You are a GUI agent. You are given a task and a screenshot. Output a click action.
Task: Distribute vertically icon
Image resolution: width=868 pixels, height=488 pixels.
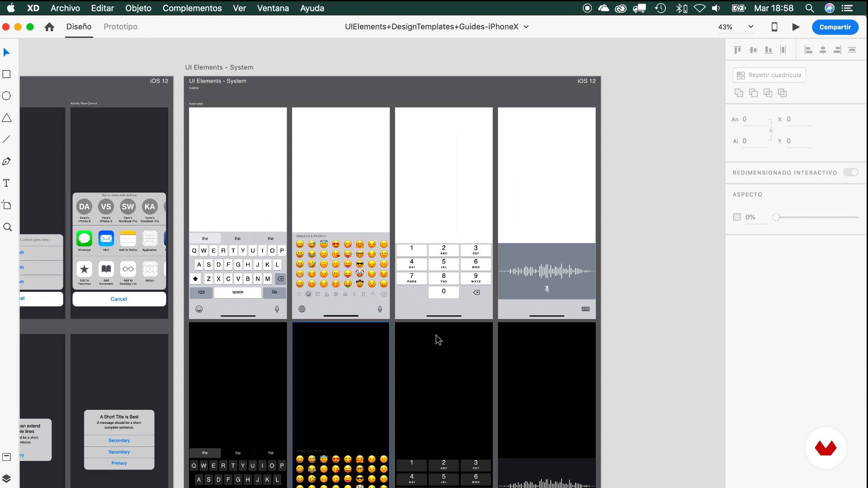(852, 50)
